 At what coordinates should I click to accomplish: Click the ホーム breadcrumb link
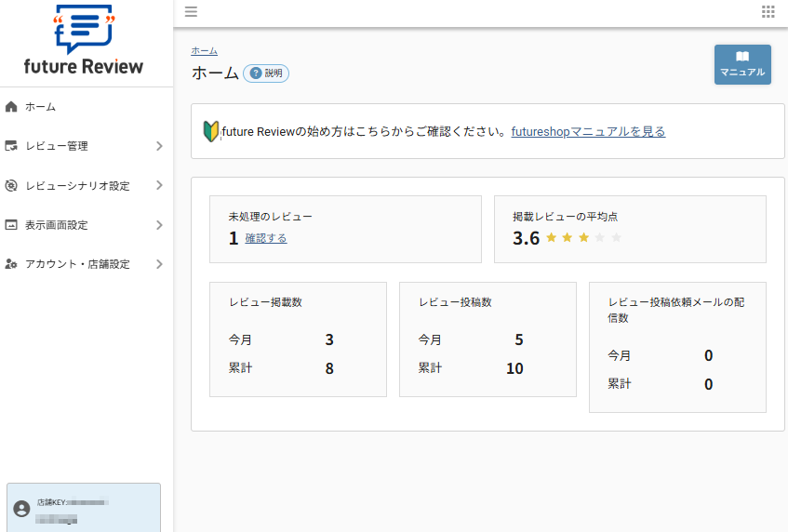pos(204,51)
